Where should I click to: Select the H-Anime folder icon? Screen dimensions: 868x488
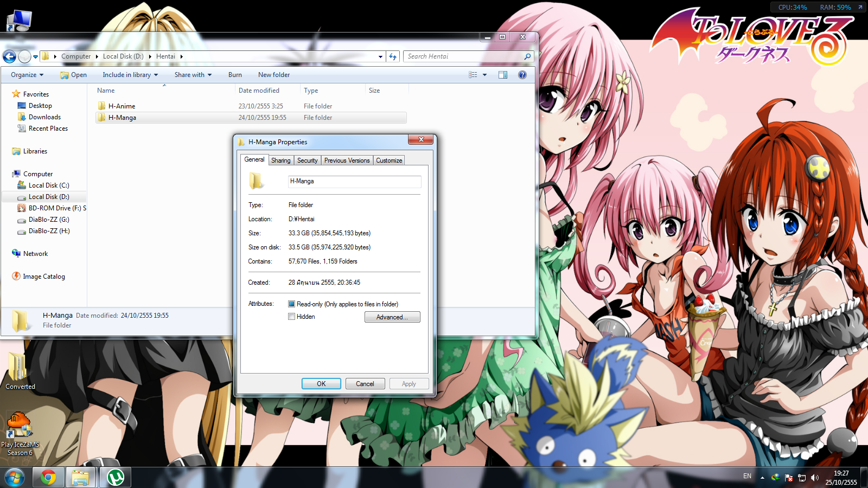tap(101, 106)
